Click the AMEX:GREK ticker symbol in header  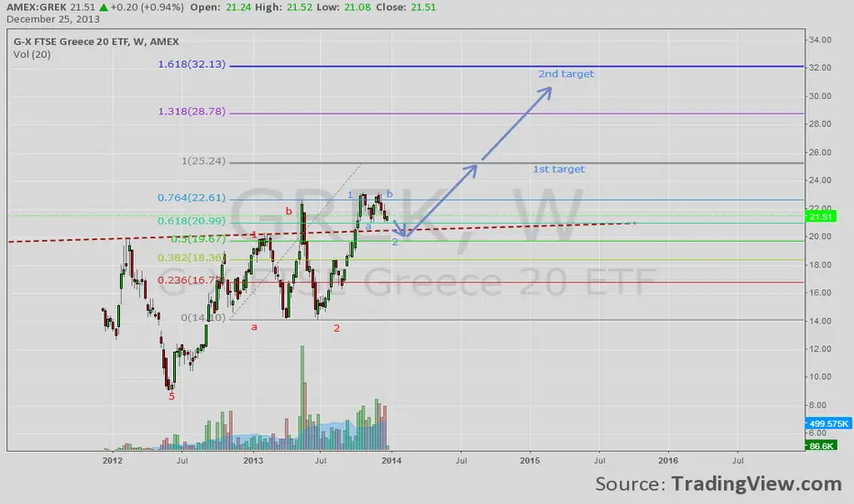(x=37, y=7)
